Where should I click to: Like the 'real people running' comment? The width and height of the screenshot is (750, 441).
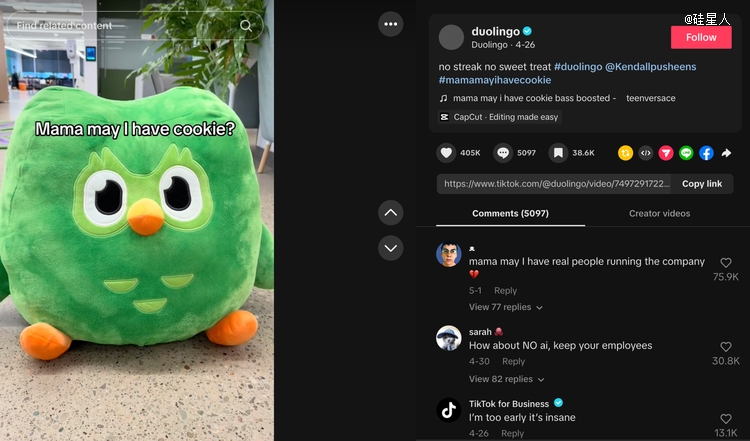click(726, 263)
